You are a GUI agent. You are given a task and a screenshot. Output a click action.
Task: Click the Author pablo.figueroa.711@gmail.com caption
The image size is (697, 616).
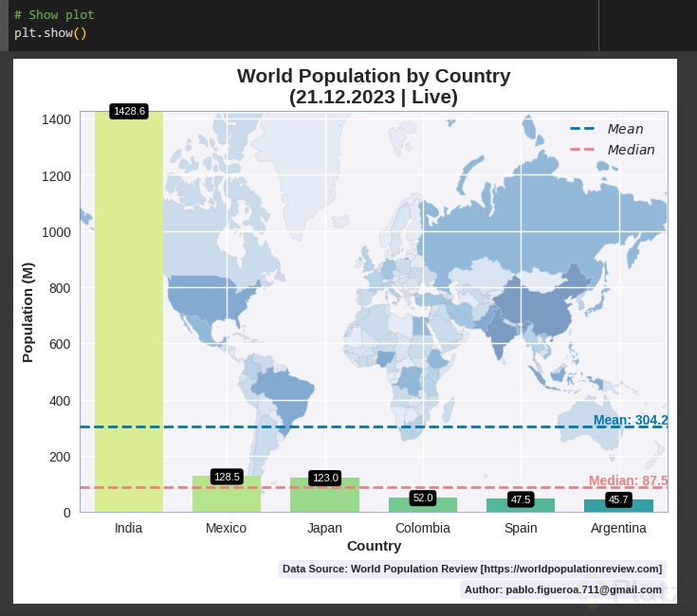click(562, 589)
